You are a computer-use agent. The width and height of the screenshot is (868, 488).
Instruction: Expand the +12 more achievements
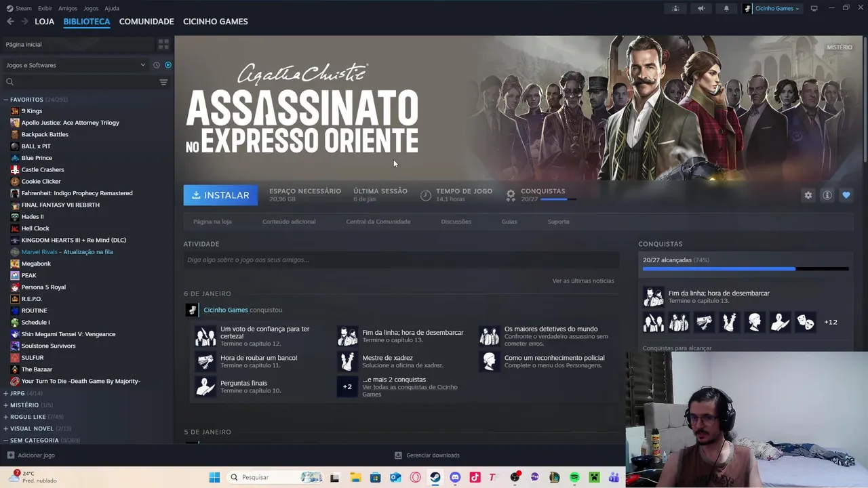click(830, 322)
